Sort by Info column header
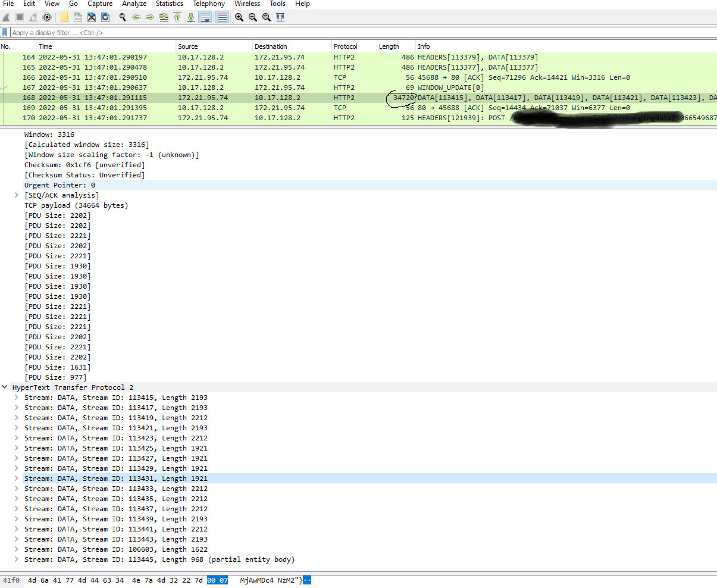The height and width of the screenshot is (588, 717). (566, 46)
